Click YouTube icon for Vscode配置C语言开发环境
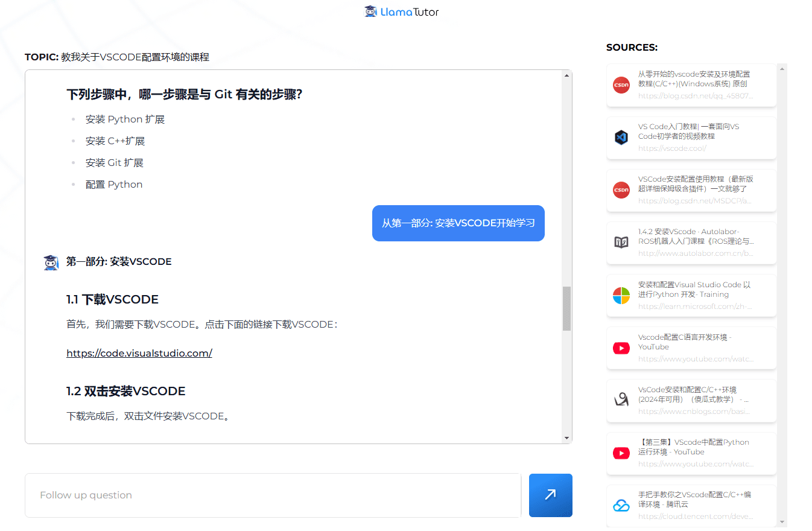Screen dimensions: 812x531 (x=621, y=348)
